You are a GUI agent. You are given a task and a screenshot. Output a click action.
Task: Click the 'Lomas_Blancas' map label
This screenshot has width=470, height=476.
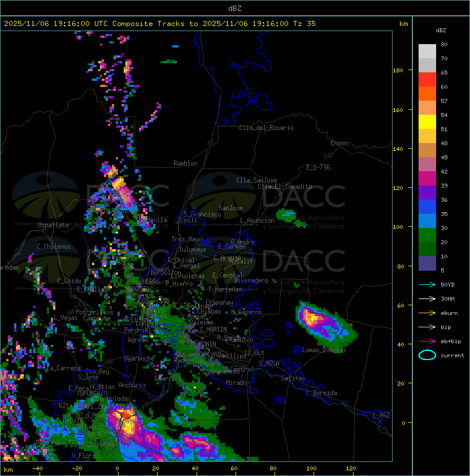point(324,350)
